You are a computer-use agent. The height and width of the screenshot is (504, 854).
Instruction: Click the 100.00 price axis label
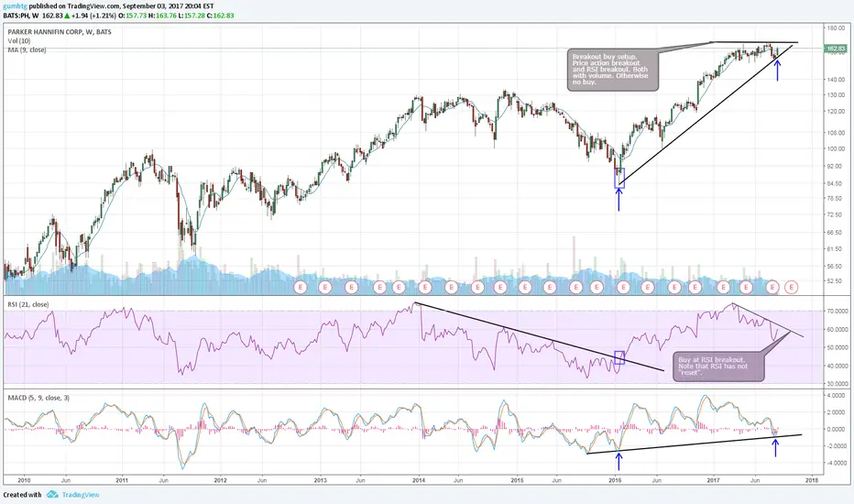tap(836, 148)
